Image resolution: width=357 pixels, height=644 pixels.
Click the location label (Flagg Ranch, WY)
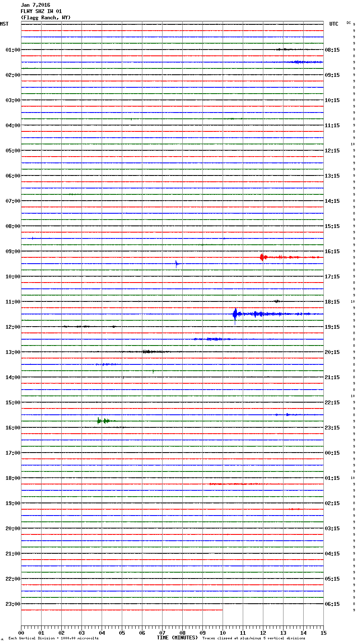pyautogui.click(x=46, y=18)
